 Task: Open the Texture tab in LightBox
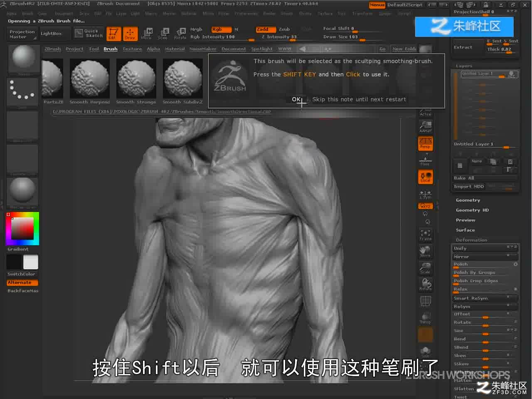coord(132,49)
